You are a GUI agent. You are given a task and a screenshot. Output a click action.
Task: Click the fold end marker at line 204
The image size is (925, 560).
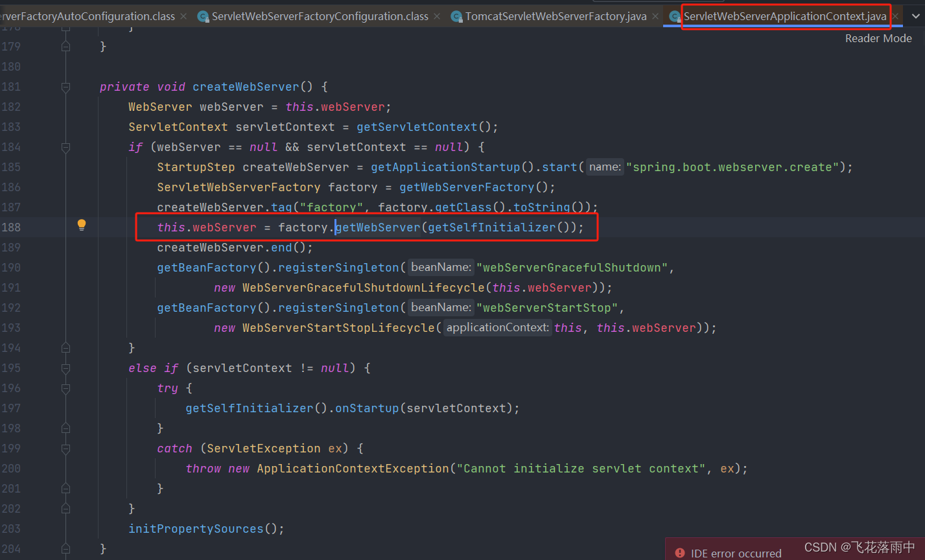coord(65,549)
